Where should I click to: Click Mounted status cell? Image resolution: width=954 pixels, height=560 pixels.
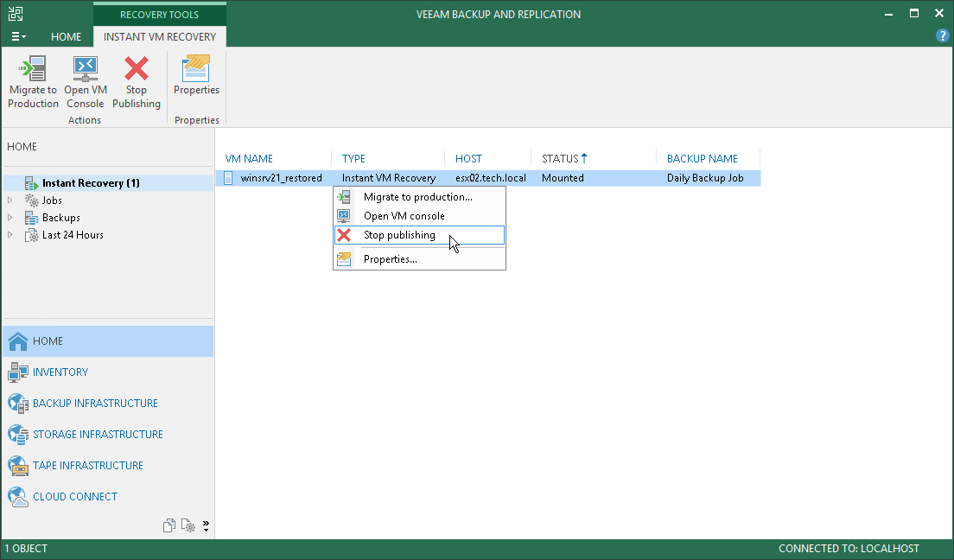coord(563,178)
